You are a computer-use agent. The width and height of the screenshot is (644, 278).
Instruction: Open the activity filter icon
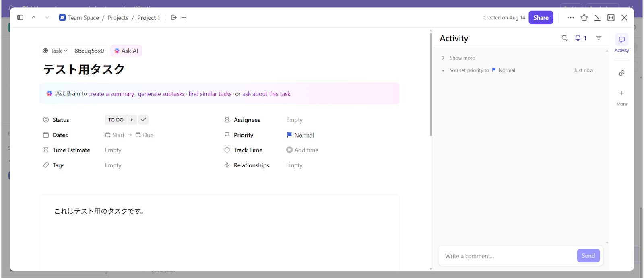tap(599, 38)
